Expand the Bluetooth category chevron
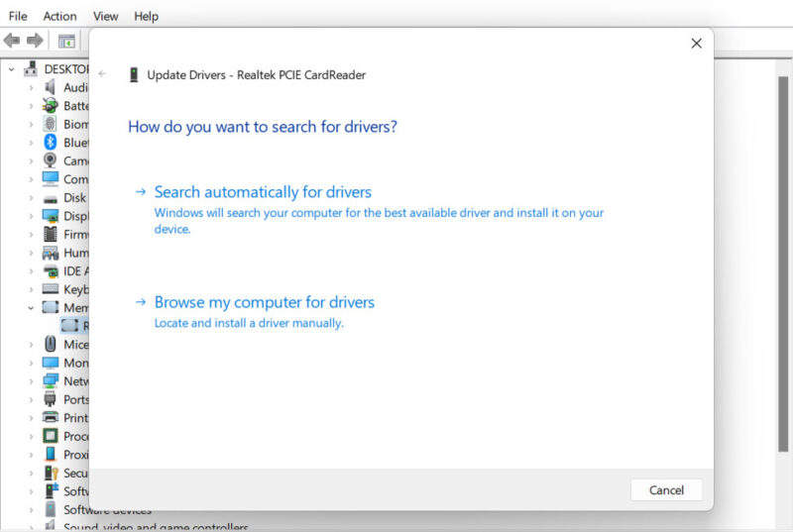Image resolution: width=793 pixels, height=532 pixels. tap(31, 143)
